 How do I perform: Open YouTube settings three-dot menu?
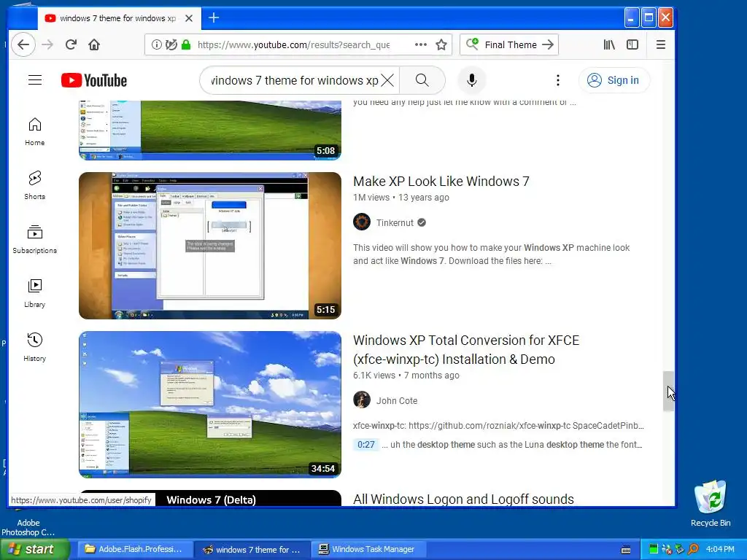pyautogui.click(x=558, y=80)
